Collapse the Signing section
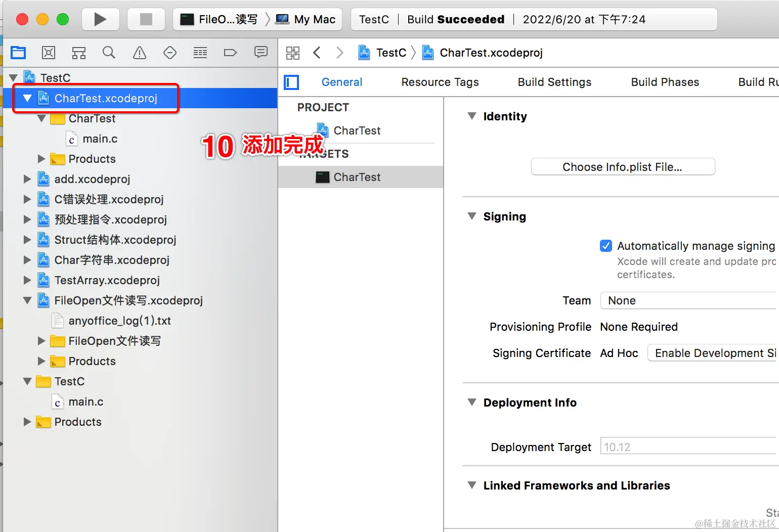The height and width of the screenshot is (532, 779). [x=472, y=216]
